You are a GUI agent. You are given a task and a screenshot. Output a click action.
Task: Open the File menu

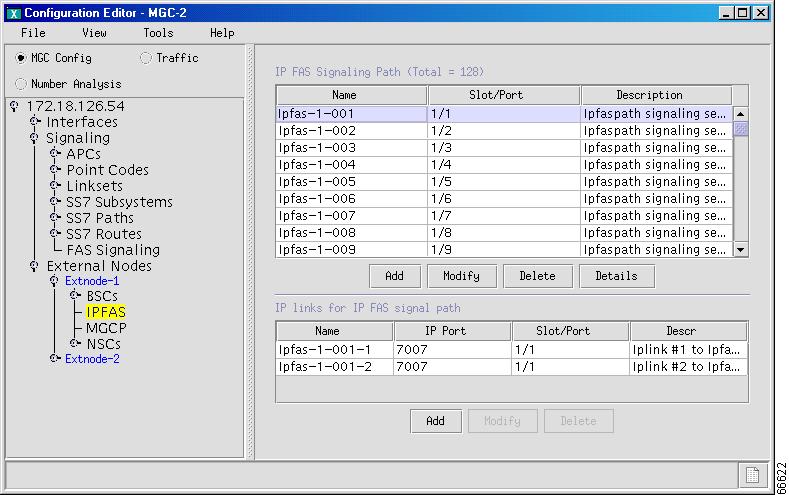tap(33, 33)
